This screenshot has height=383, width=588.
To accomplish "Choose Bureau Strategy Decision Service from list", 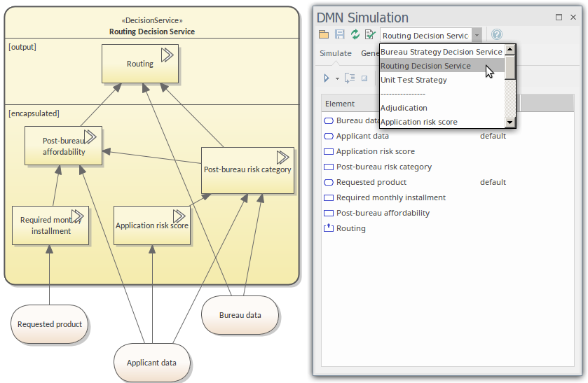I will [x=441, y=52].
